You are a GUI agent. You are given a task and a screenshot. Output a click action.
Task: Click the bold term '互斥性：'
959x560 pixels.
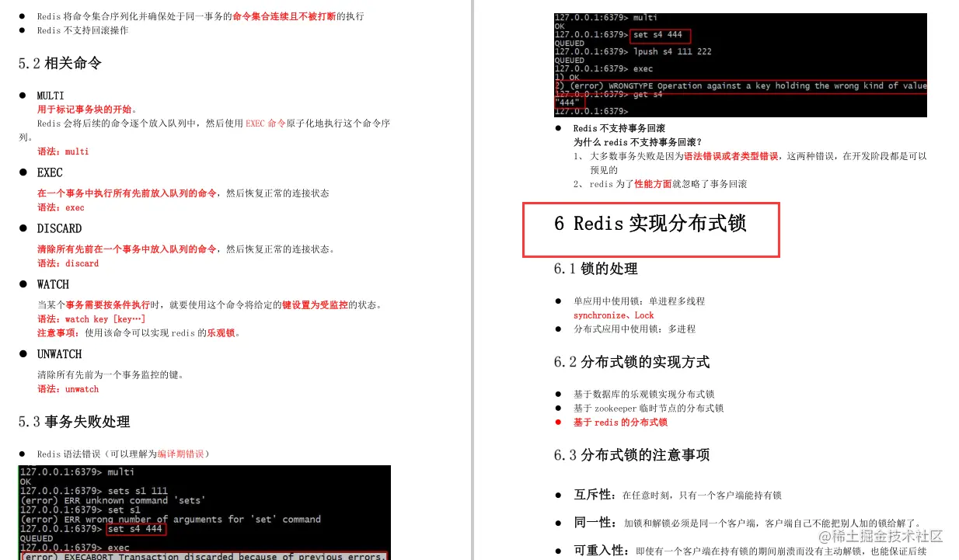[597, 495]
